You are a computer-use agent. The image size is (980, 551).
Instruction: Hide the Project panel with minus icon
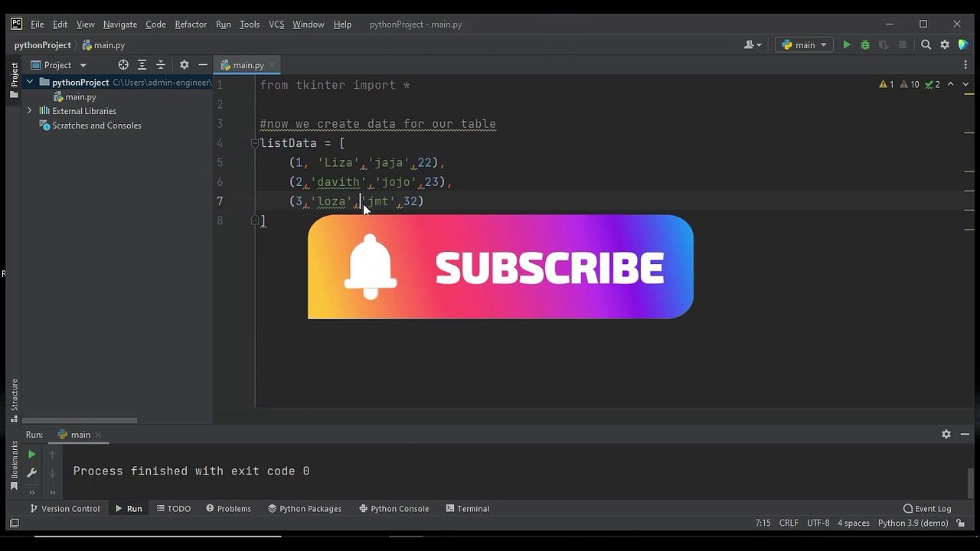(203, 65)
